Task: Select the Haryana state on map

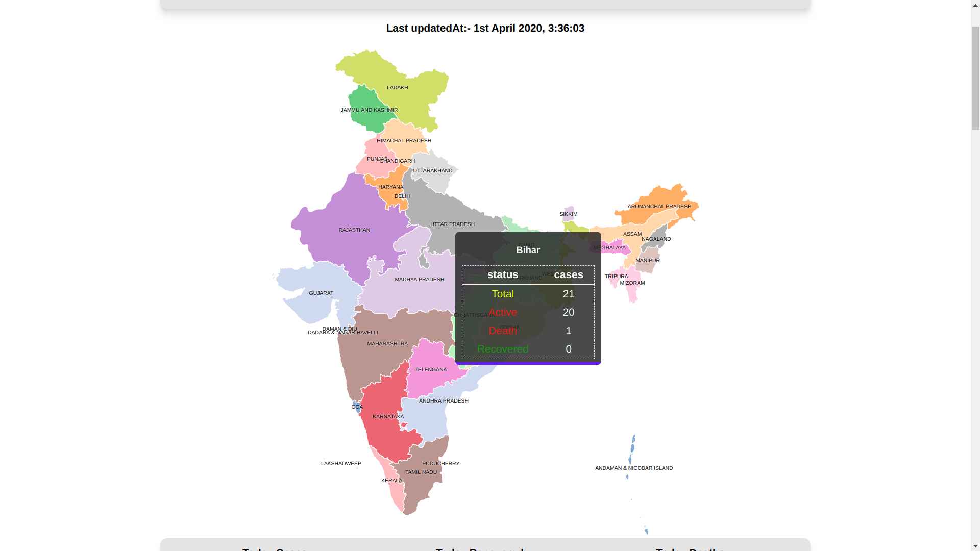Action: (390, 187)
